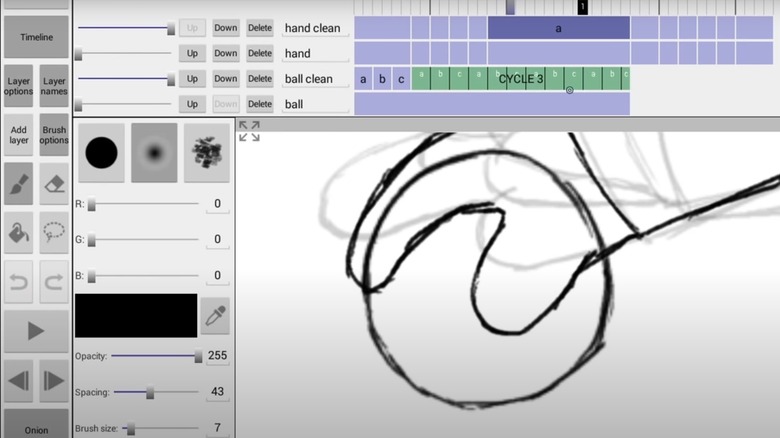Edit the B value field
The width and height of the screenshot is (780, 438).
click(217, 276)
